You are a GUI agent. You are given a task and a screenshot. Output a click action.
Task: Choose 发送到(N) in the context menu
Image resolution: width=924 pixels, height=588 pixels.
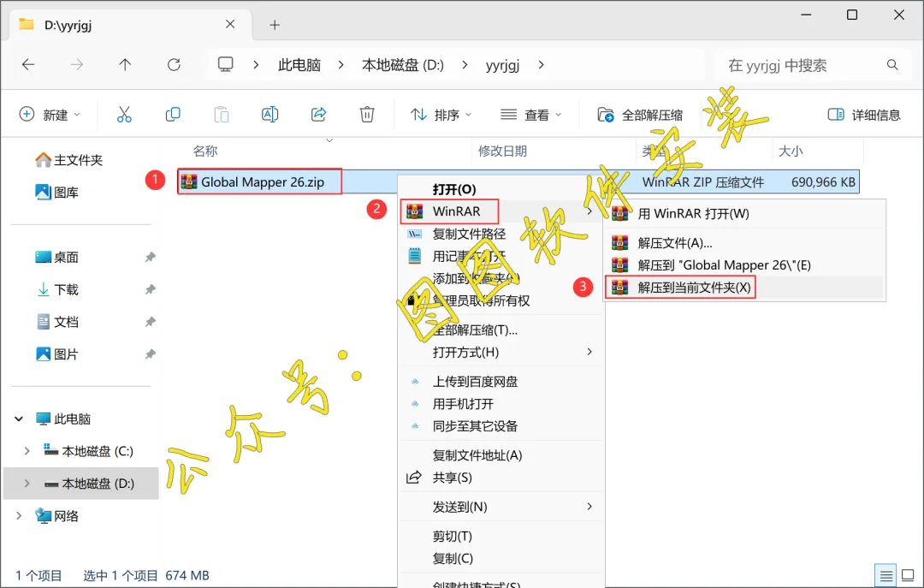(x=500, y=507)
